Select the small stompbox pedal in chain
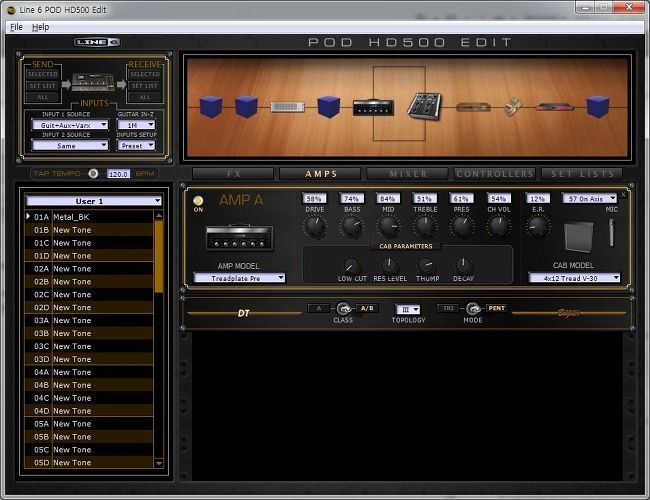 (x=513, y=107)
